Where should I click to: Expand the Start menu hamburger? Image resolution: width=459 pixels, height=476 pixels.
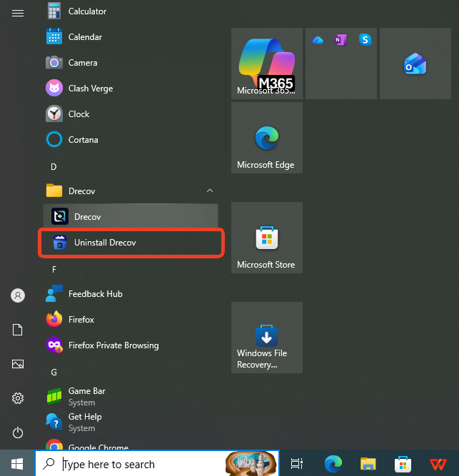(18, 13)
